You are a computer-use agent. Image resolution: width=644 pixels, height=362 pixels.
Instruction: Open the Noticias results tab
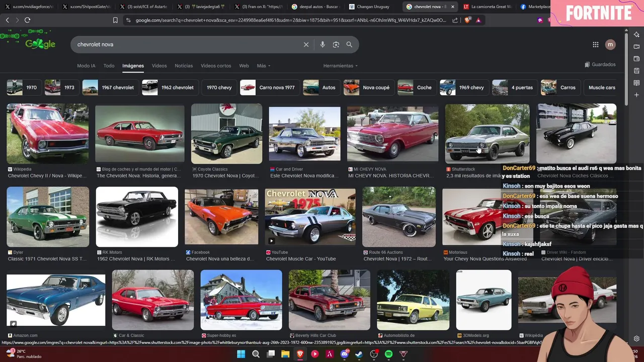184,66
